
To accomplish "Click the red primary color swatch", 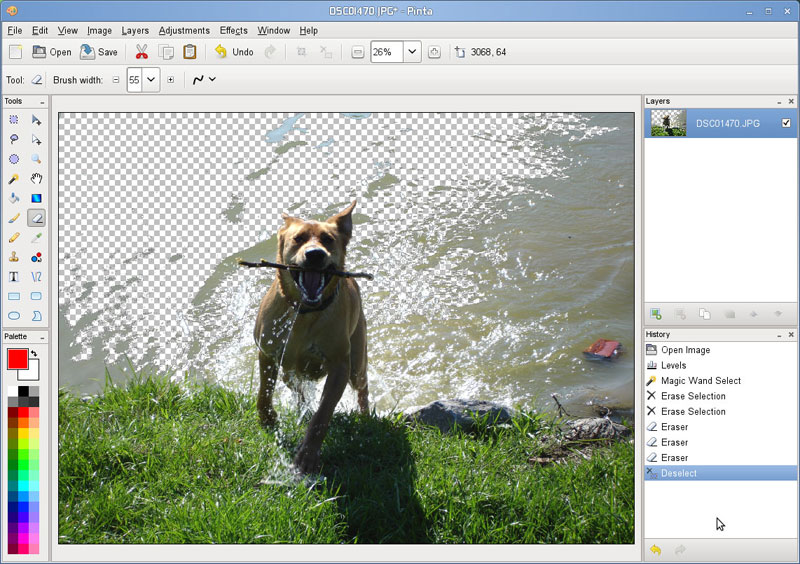I will 17,359.
